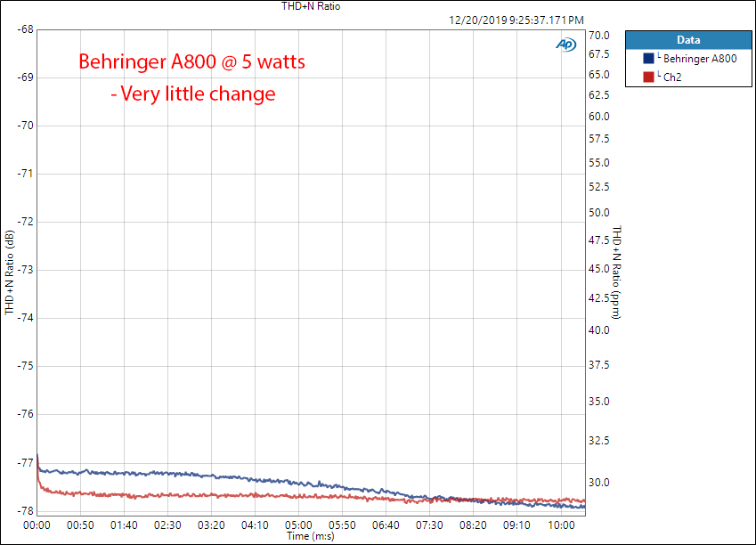The width and height of the screenshot is (756, 545).
Task: Click the -77 tick label on the dB axis
Action: tap(26, 463)
